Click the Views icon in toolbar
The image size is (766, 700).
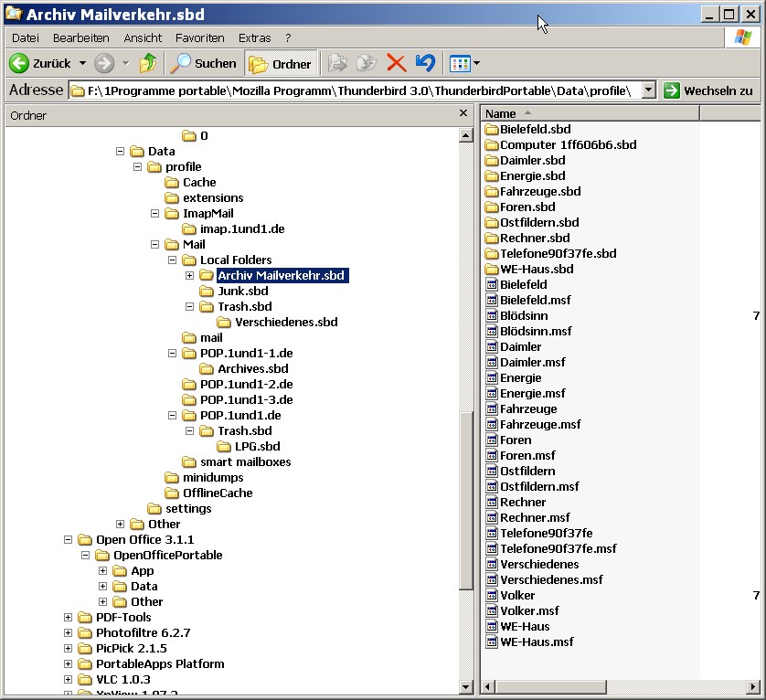460,63
